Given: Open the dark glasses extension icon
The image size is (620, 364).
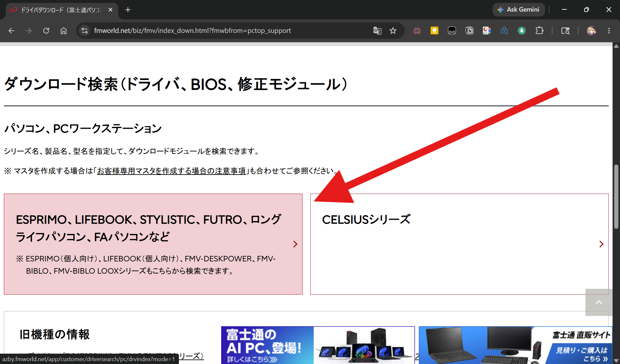Looking at the screenshot, I should (x=452, y=31).
